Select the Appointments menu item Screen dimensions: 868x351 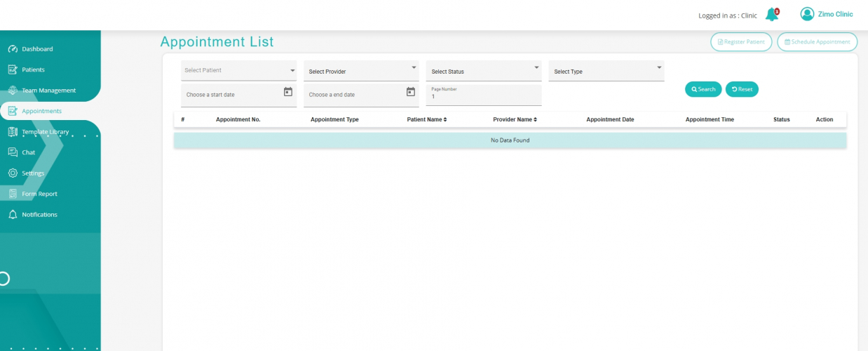point(41,111)
